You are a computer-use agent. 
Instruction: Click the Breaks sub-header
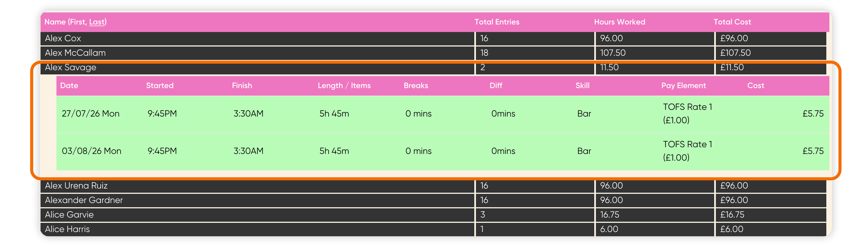416,86
